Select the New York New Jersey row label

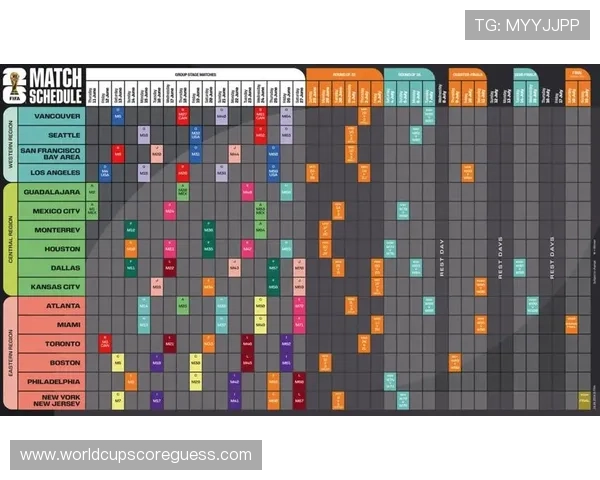[x=52, y=400]
